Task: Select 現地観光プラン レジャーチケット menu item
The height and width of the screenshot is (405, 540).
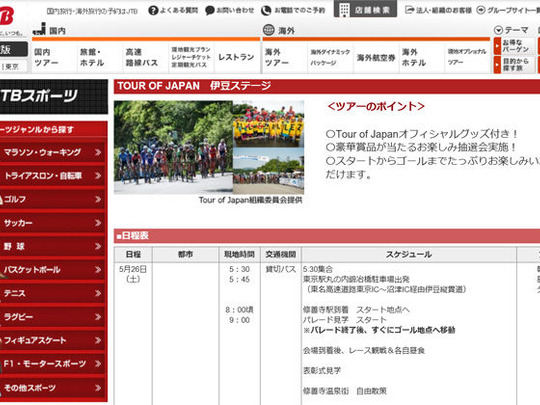Action: click(191, 57)
